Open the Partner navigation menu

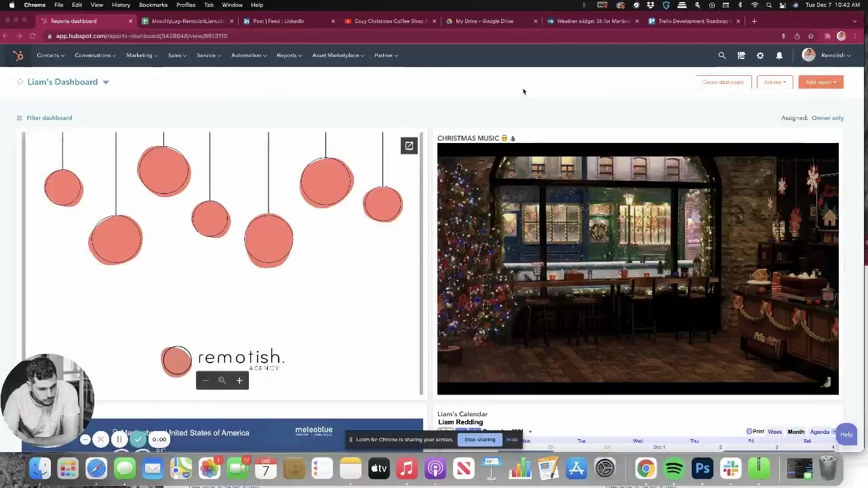tap(386, 56)
